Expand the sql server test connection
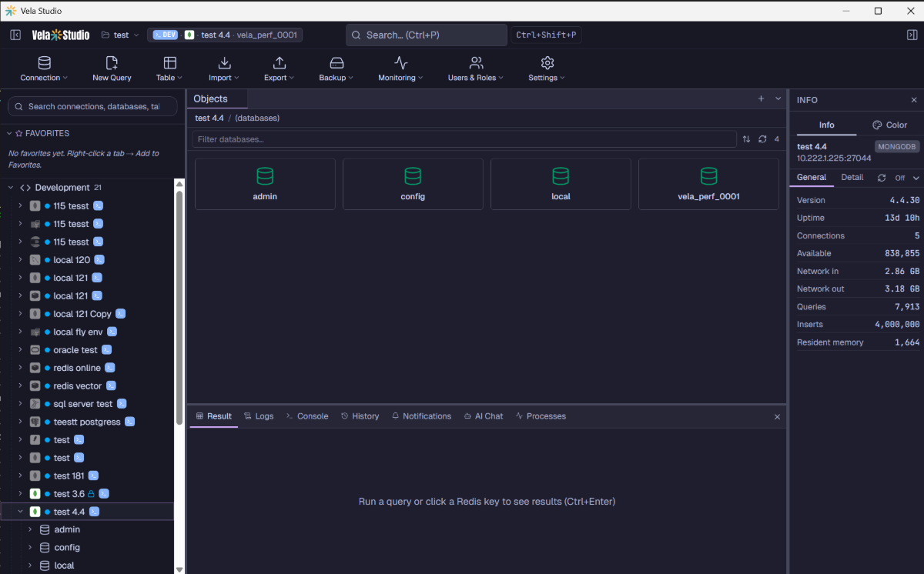The width and height of the screenshot is (924, 574). coord(20,404)
